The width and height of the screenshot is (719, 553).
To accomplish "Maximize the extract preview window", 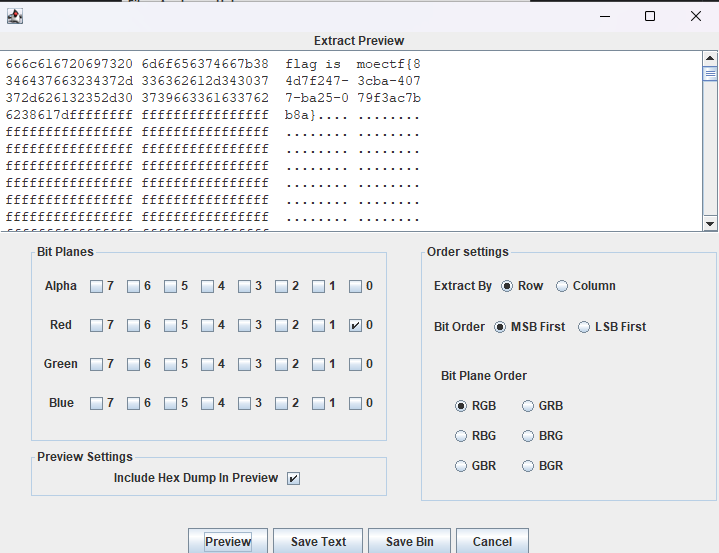I will click(650, 16).
